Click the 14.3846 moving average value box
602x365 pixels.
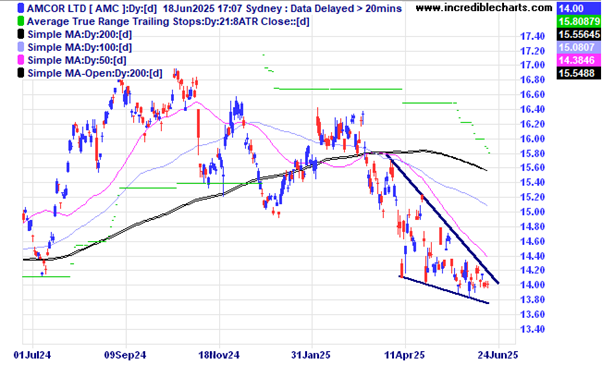(x=579, y=60)
